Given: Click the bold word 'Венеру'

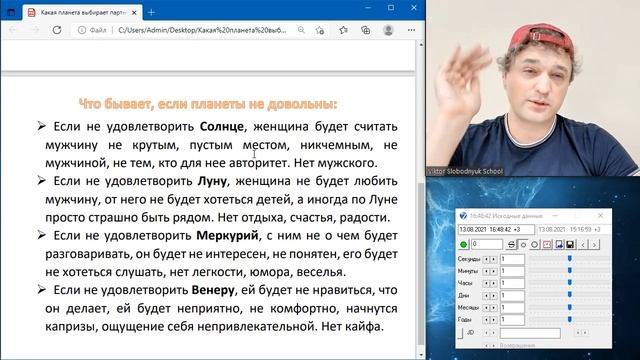Looking at the screenshot, I should [213, 290].
